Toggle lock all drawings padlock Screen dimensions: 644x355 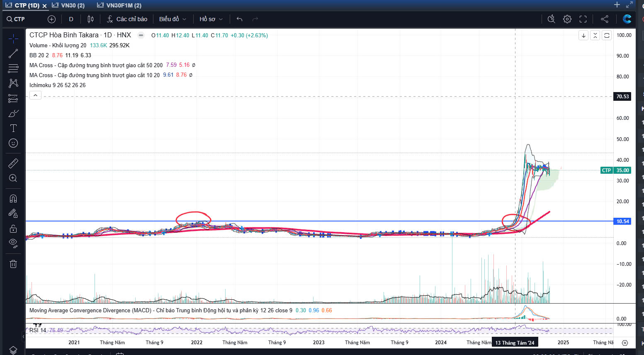13,229
